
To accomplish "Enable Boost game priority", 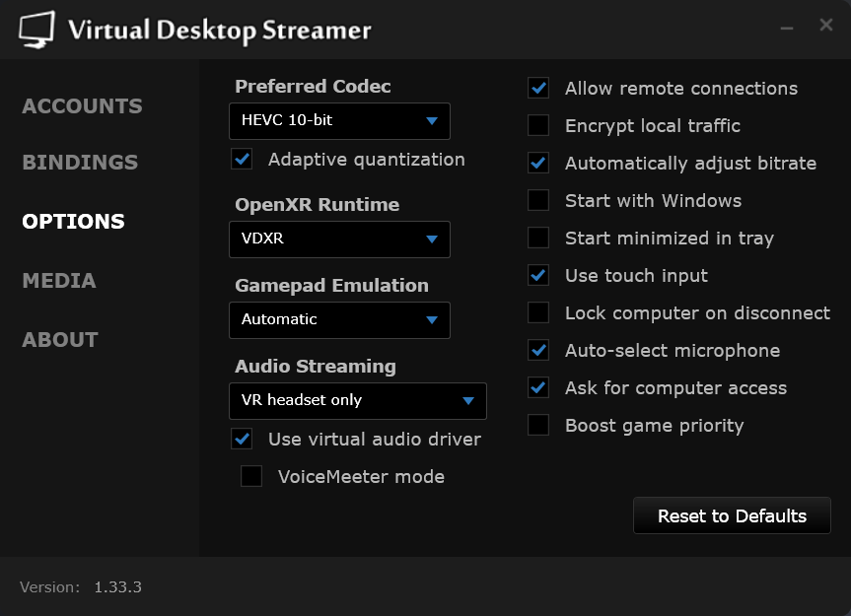I will click(x=537, y=425).
